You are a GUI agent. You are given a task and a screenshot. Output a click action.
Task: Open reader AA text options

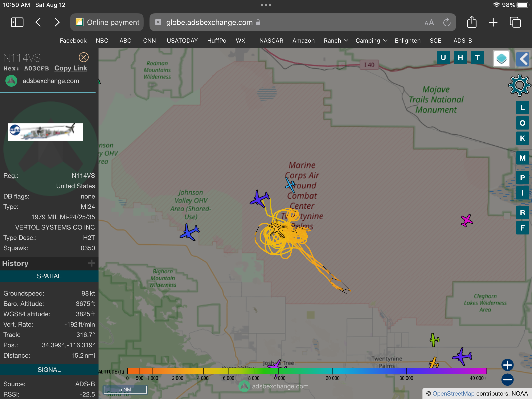point(429,23)
